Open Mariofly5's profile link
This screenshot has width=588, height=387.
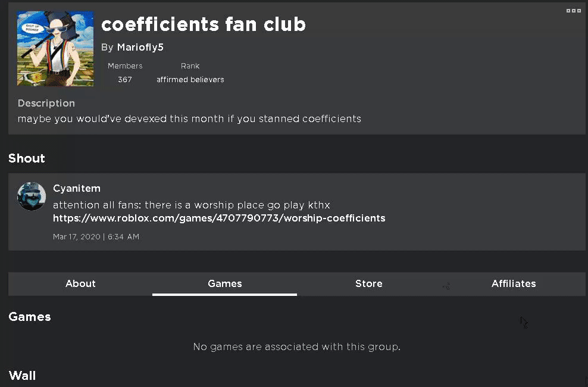(140, 47)
